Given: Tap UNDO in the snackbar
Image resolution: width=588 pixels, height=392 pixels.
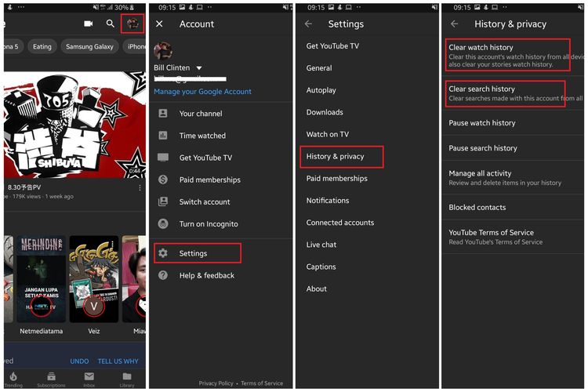Looking at the screenshot, I should (x=79, y=361).
